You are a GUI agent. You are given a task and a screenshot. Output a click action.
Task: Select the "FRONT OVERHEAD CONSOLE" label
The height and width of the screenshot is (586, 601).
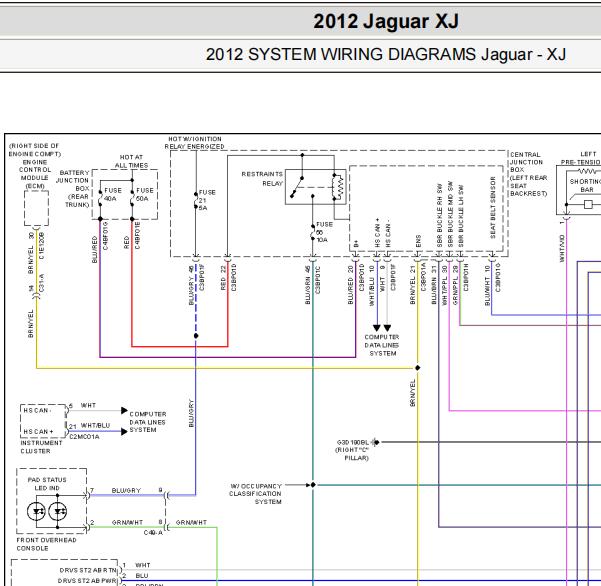46,544
